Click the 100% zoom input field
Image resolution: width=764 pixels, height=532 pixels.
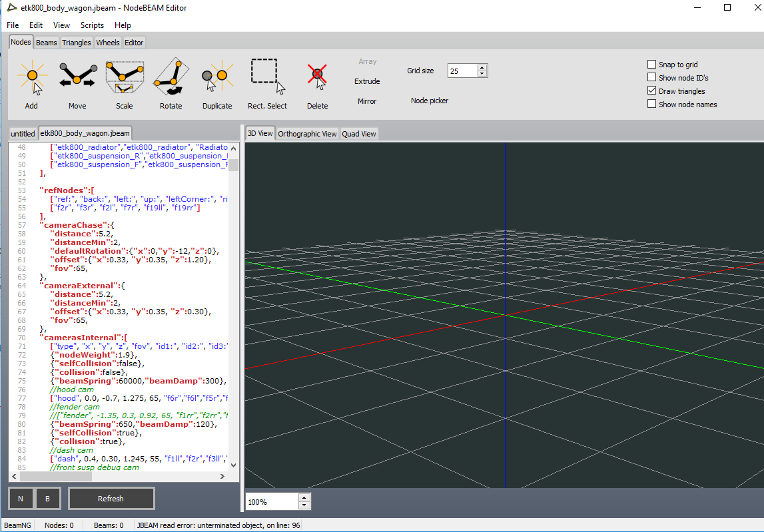coord(272,501)
